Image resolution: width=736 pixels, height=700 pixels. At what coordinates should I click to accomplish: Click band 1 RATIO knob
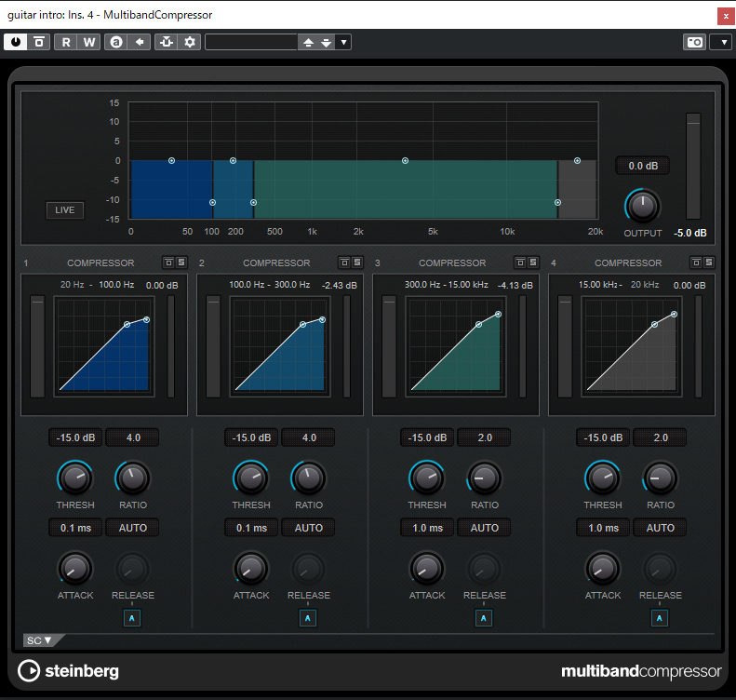click(x=133, y=478)
